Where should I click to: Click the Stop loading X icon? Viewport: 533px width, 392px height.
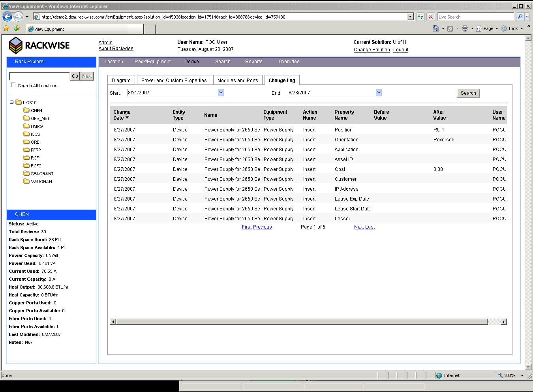click(431, 17)
